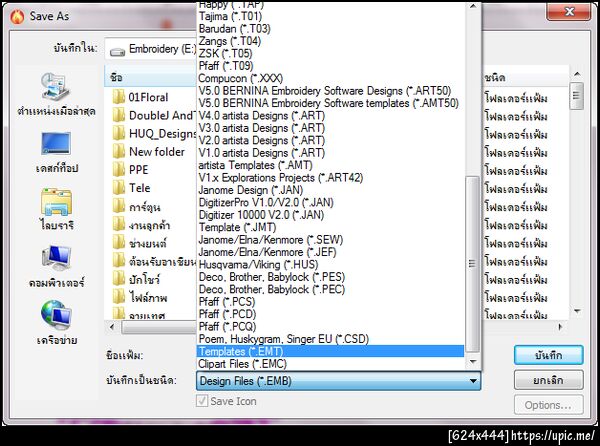600x446 pixels.
Task: Select the ไฟล์ภาพ folder icon
Action: (x=119, y=298)
